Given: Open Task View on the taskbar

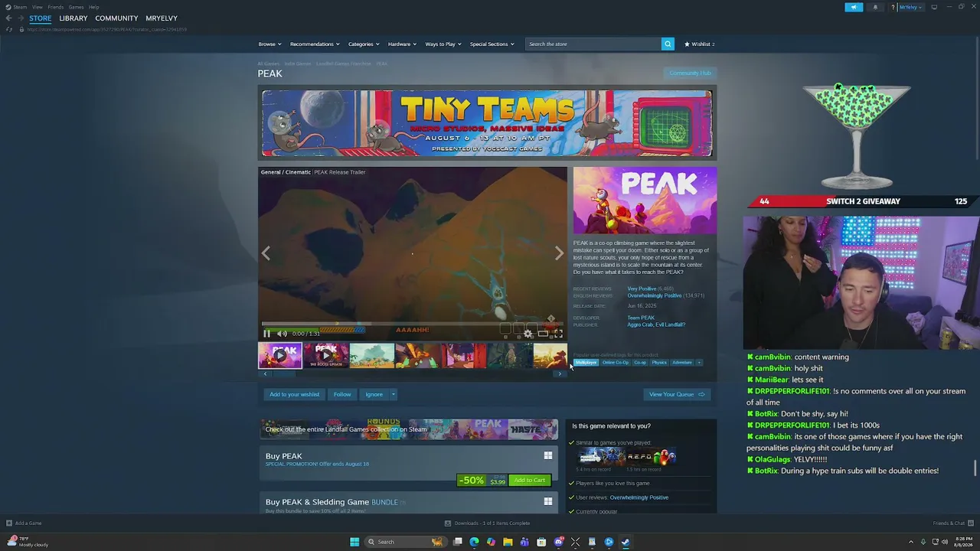Looking at the screenshot, I should pos(457,542).
